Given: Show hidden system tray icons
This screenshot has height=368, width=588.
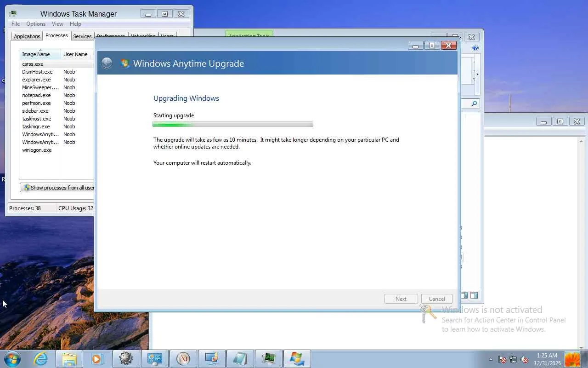Looking at the screenshot, I should 491,359.
